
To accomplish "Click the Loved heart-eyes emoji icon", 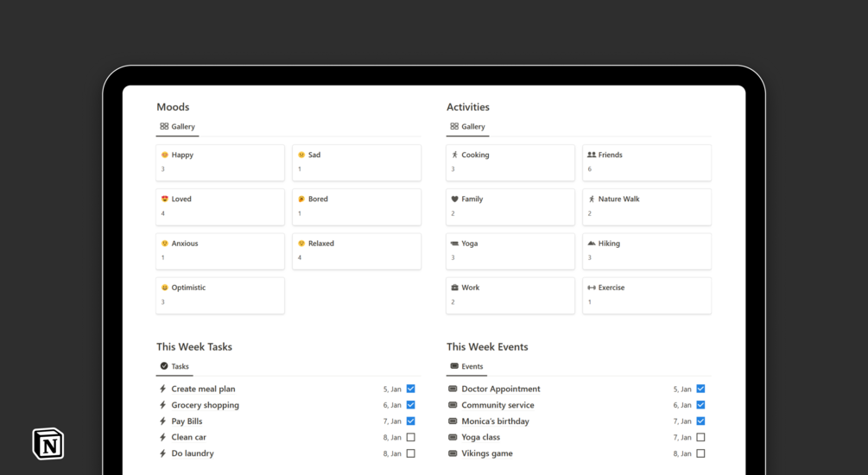I will coord(164,199).
